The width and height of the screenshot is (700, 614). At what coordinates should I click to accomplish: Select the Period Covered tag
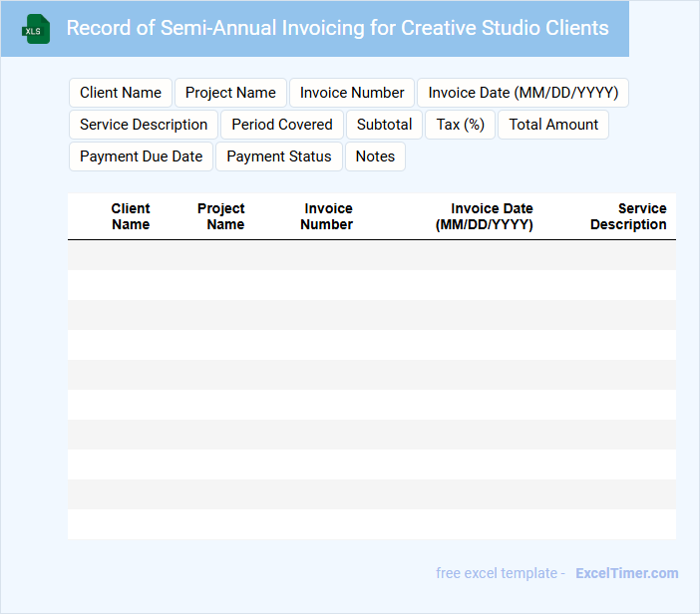(282, 125)
